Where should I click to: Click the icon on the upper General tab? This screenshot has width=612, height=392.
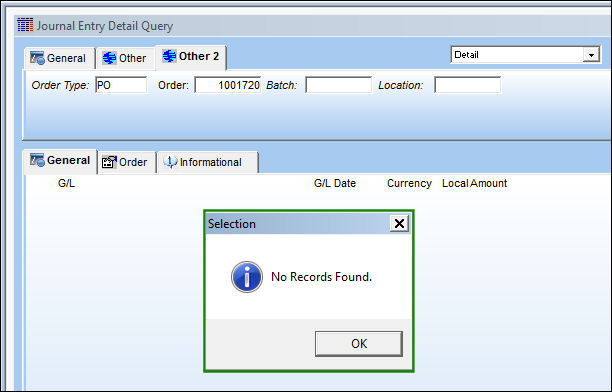[37, 58]
